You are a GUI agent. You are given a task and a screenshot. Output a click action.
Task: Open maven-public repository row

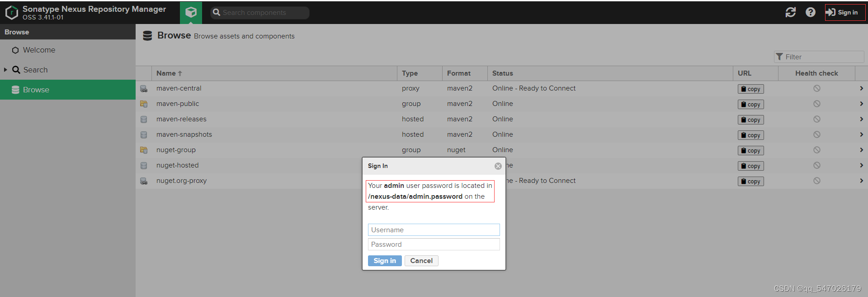point(502,104)
